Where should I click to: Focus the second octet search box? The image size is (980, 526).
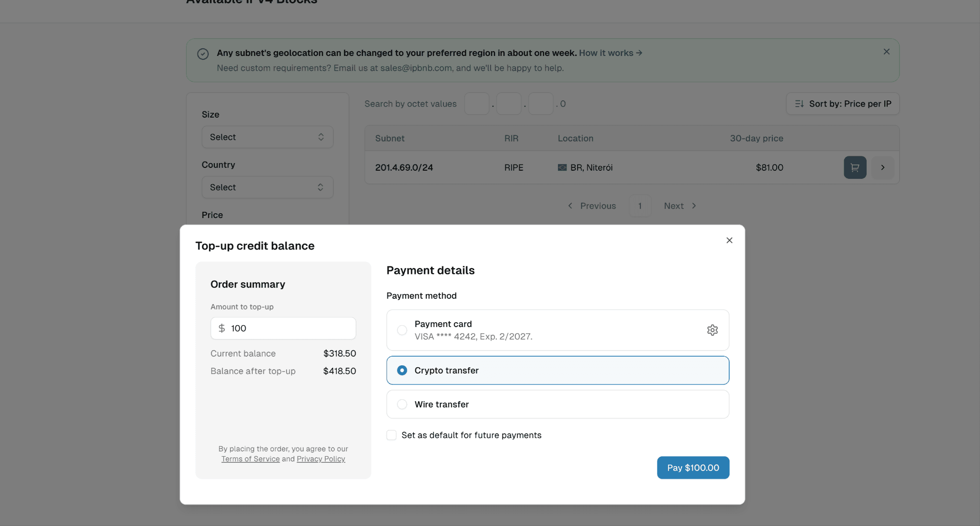click(x=509, y=104)
